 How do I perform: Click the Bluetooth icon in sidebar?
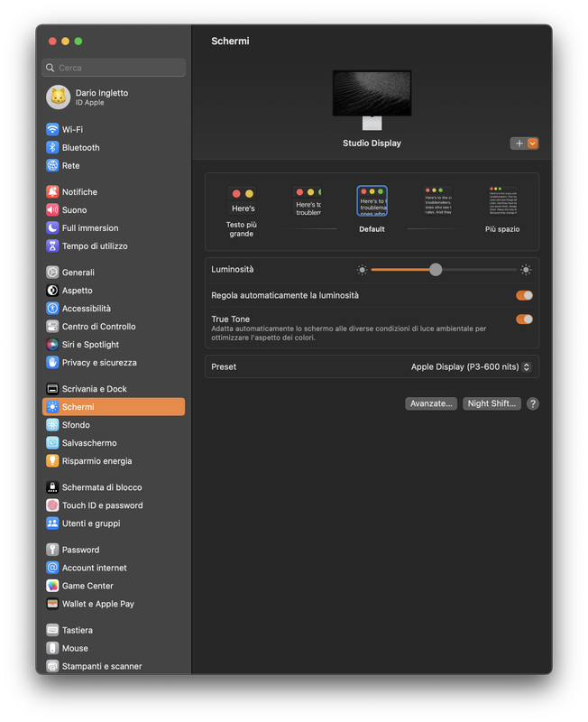(52, 147)
